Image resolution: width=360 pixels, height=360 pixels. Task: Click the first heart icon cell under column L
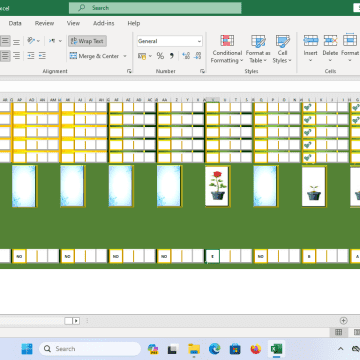[x=309, y=107]
